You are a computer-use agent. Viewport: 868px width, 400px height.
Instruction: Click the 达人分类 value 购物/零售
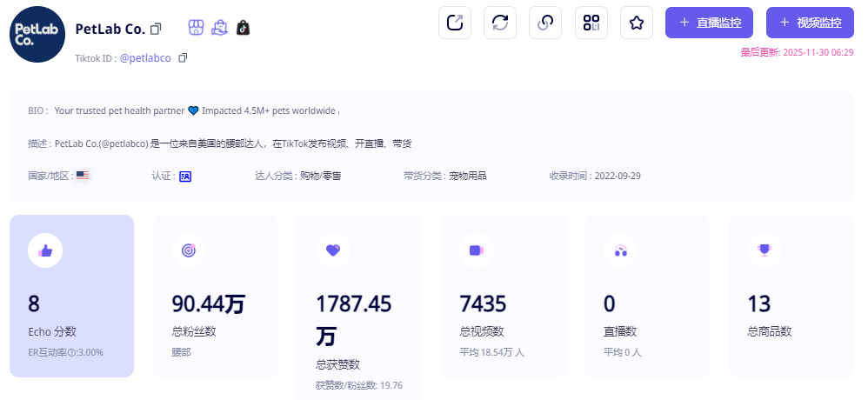tap(321, 177)
